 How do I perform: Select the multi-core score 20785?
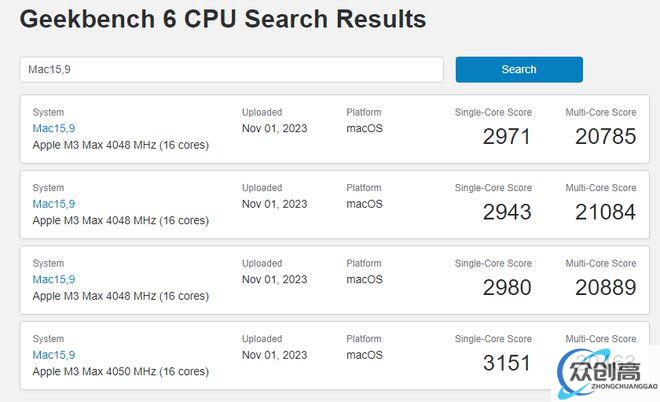[x=605, y=137]
